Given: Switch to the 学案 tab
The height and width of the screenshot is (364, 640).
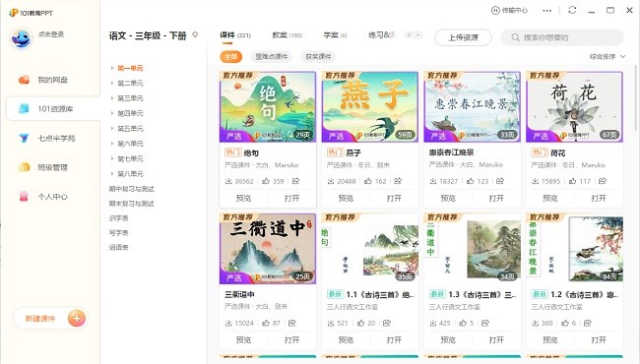Looking at the screenshot, I should (335, 35).
